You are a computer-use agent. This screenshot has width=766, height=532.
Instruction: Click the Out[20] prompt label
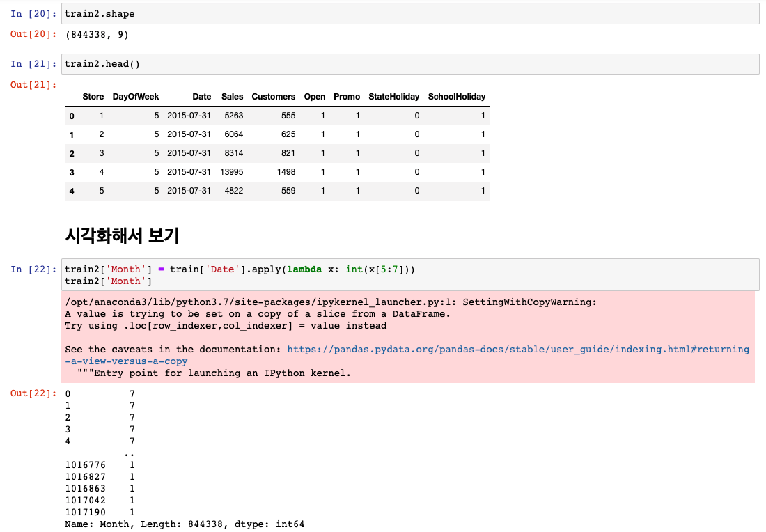[33, 34]
